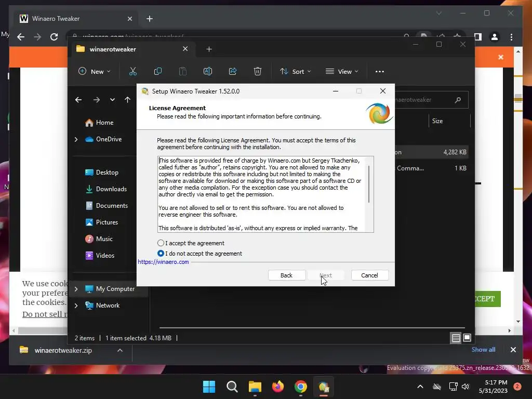Dismiss the orange banner on the webpage
This screenshot has width=532, height=399.
point(501,57)
